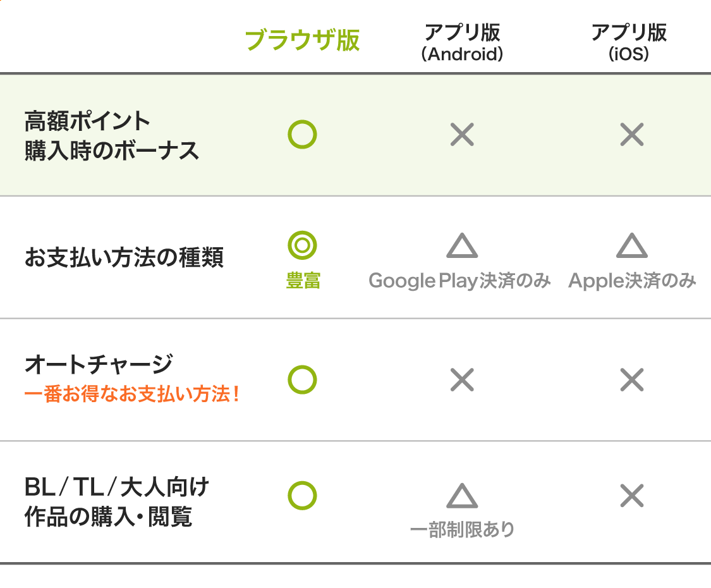Click the Google Play決済のみ text
711x588 pixels.
(x=459, y=281)
